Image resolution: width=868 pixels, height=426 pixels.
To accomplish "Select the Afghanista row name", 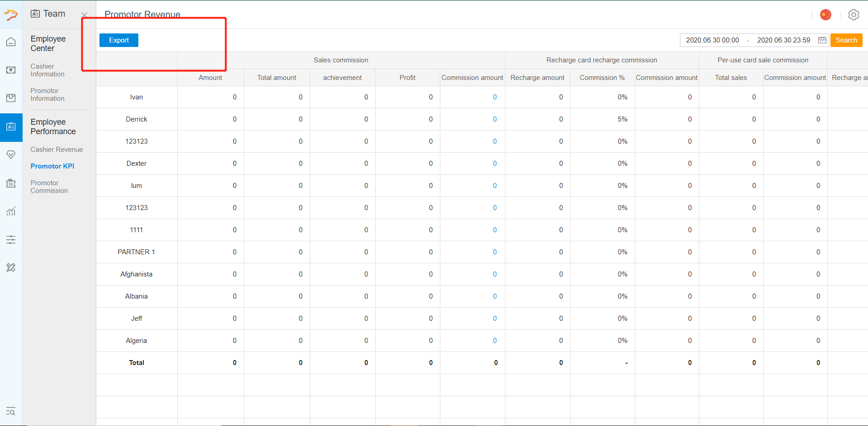I will (137, 274).
